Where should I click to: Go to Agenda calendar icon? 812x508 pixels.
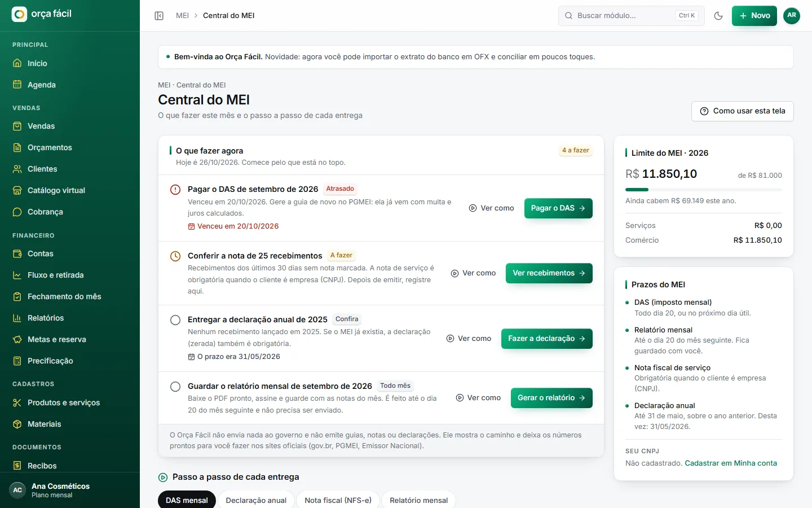click(x=17, y=85)
